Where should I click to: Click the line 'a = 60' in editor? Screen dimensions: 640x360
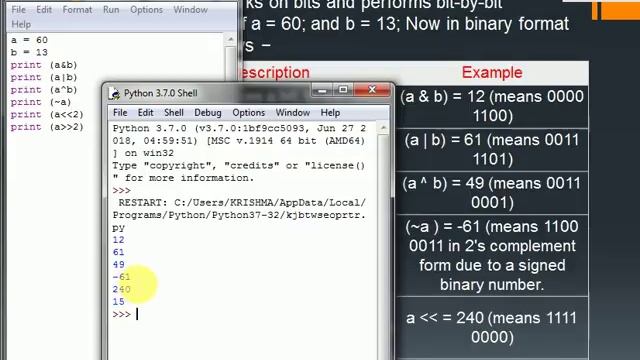[x=29, y=40]
